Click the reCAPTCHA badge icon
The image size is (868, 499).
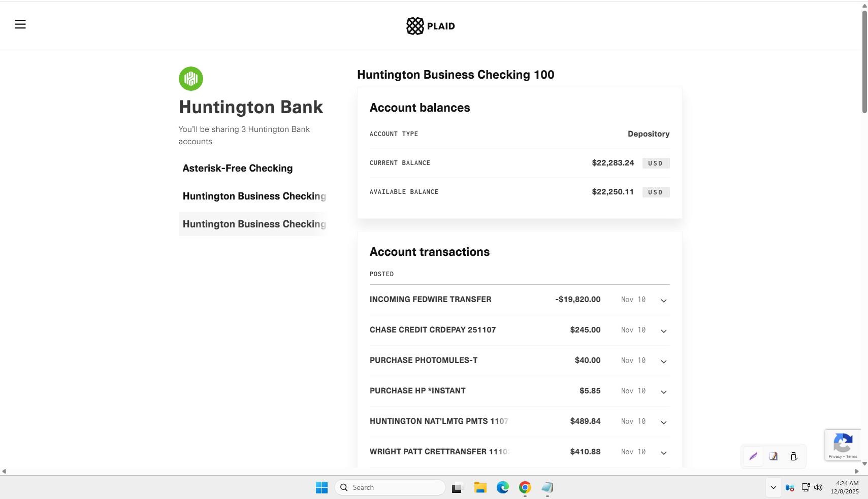(843, 443)
